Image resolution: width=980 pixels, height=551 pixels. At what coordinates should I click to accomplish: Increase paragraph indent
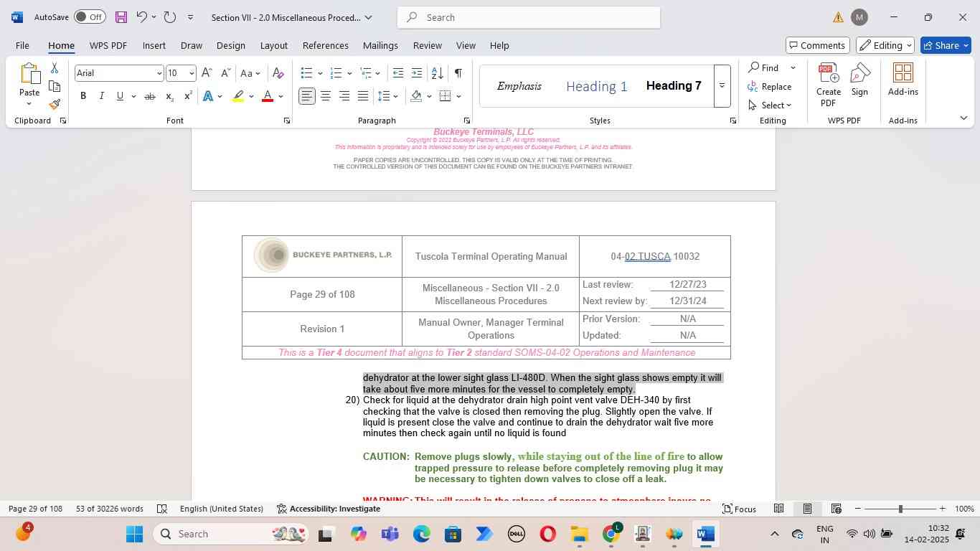click(417, 73)
